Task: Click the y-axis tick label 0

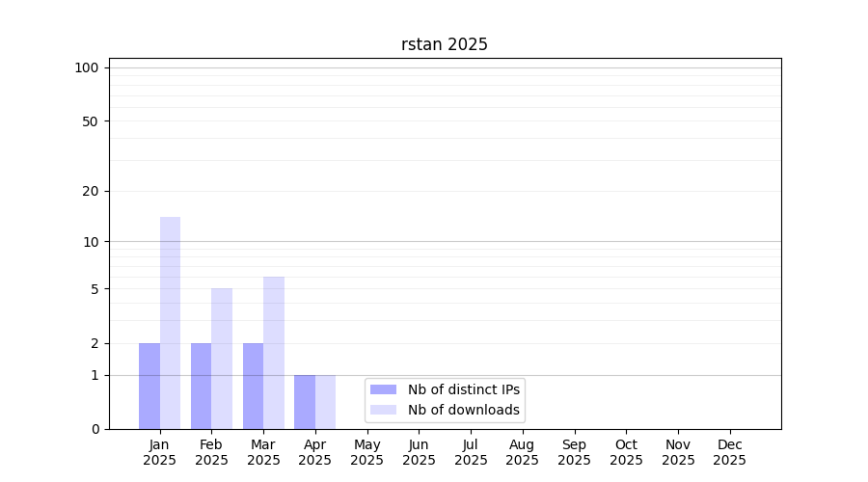Action: (95, 429)
